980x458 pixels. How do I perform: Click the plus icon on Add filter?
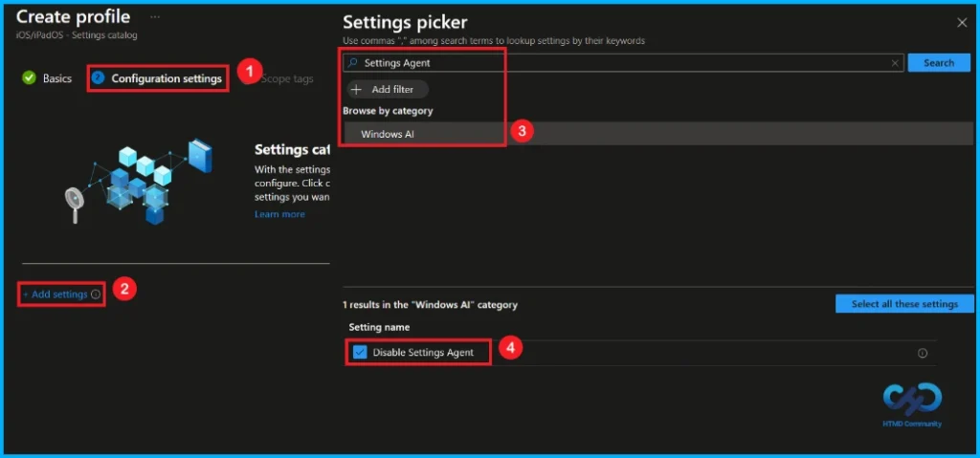point(356,89)
